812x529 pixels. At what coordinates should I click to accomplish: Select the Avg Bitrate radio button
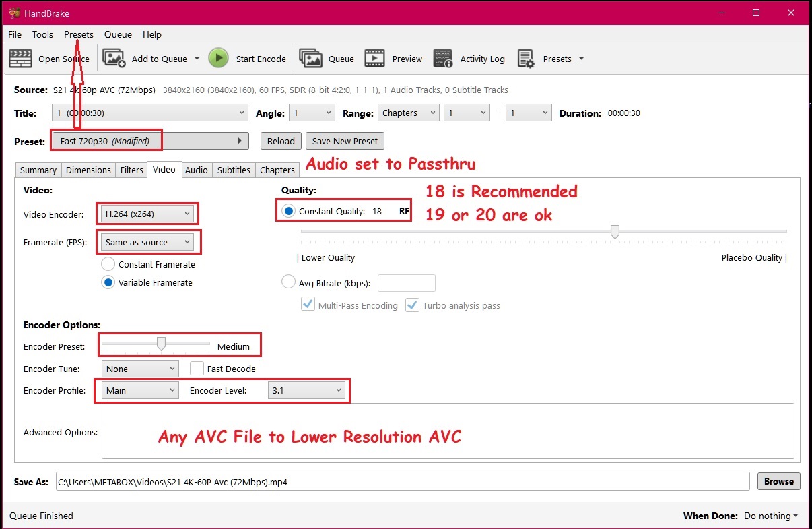pyautogui.click(x=288, y=283)
